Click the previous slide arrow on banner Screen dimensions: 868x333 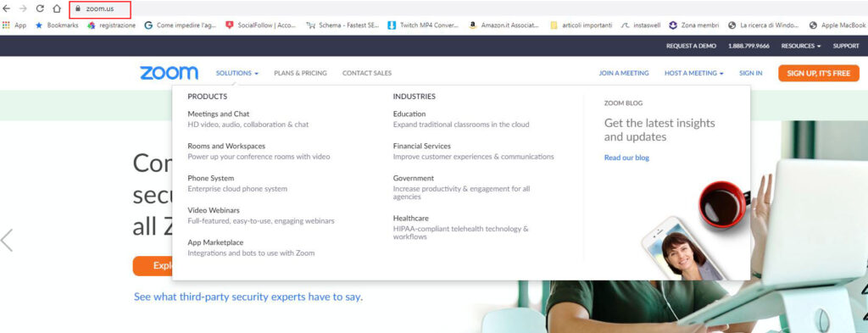[x=7, y=240]
